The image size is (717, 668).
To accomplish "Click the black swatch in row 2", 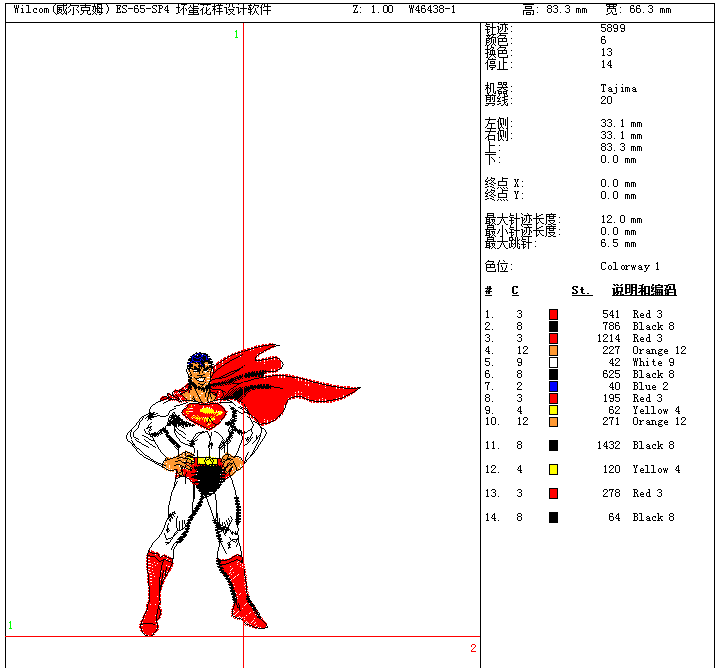I will coord(553,326).
